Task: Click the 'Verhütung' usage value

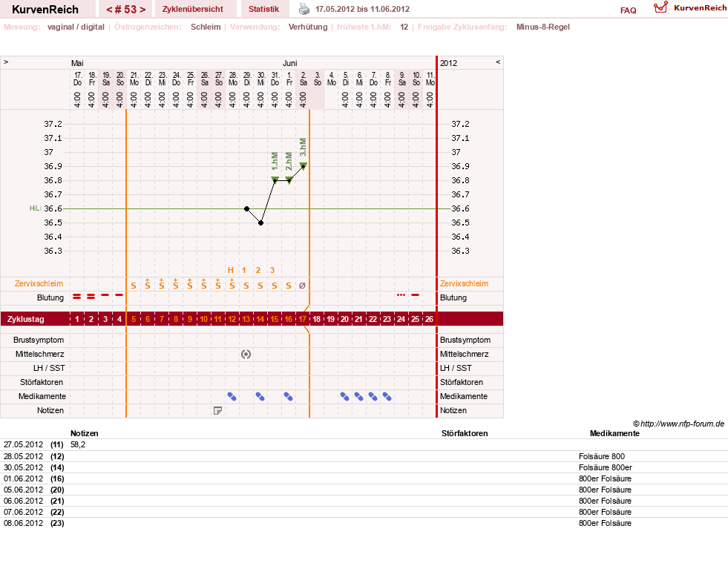Action: (308, 27)
